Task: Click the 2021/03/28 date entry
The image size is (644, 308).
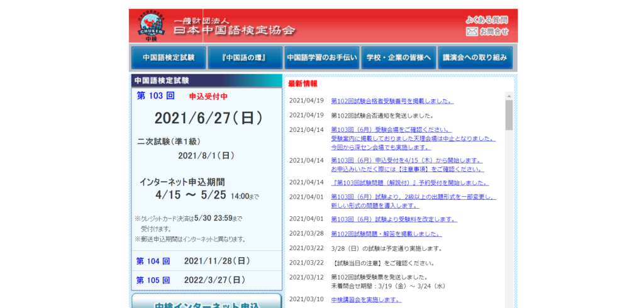Action: tap(306, 233)
